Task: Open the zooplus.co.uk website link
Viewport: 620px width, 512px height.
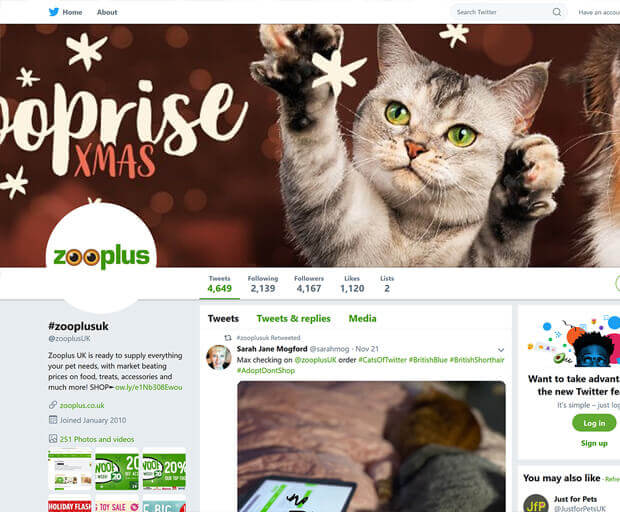Action: coord(82,405)
